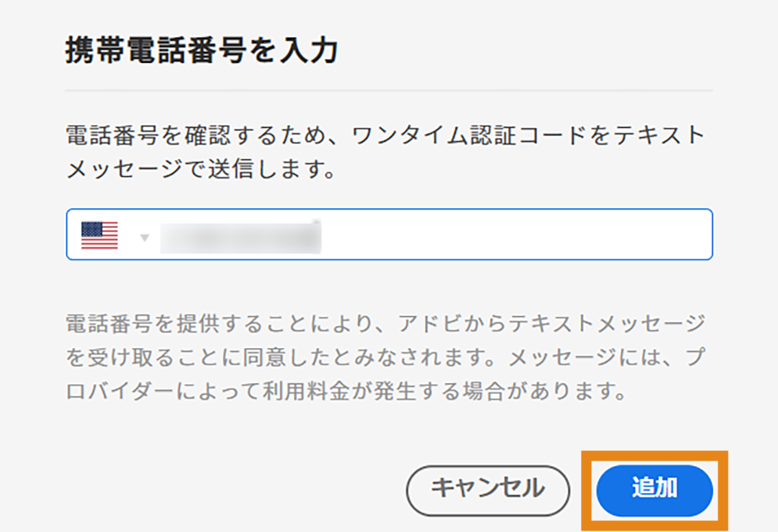Click the orange-highlighted 追加 button area
The image size is (778, 532).
pyautogui.click(x=654, y=489)
